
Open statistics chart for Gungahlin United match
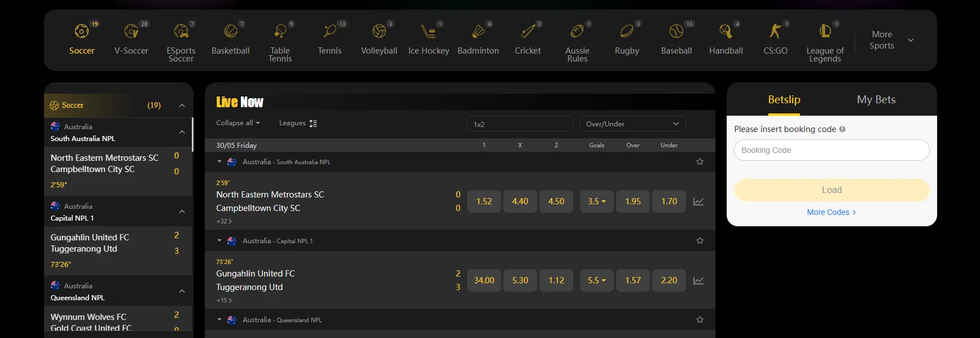698,280
